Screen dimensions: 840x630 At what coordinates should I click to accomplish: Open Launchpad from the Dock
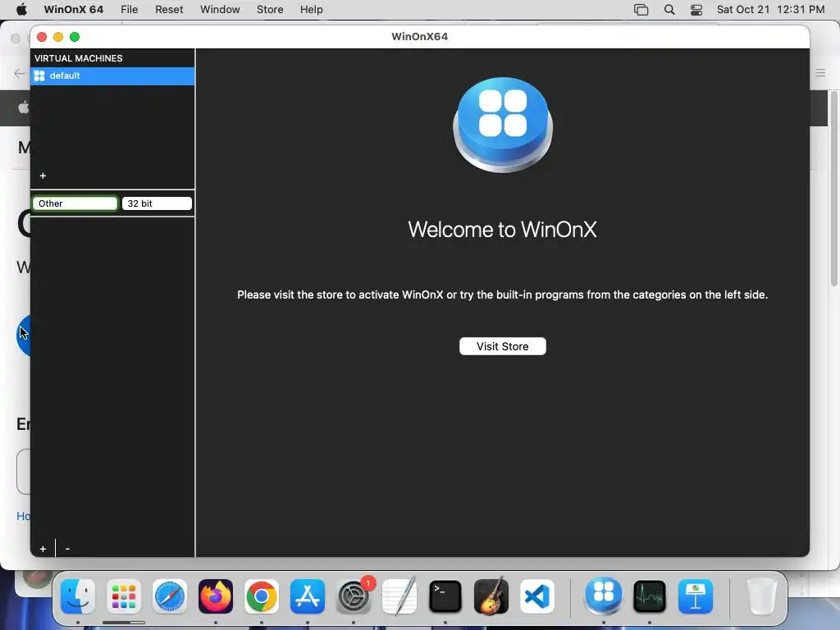pos(124,596)
